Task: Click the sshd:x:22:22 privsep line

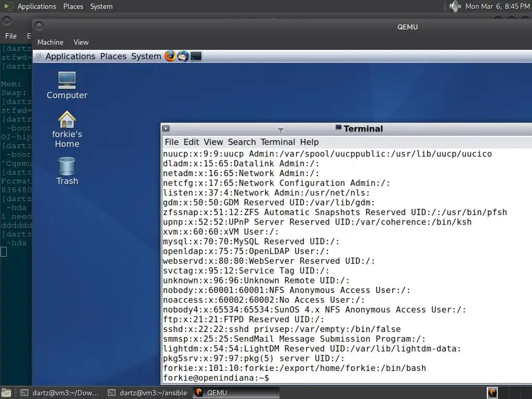Action: click(x=282, y=329)
